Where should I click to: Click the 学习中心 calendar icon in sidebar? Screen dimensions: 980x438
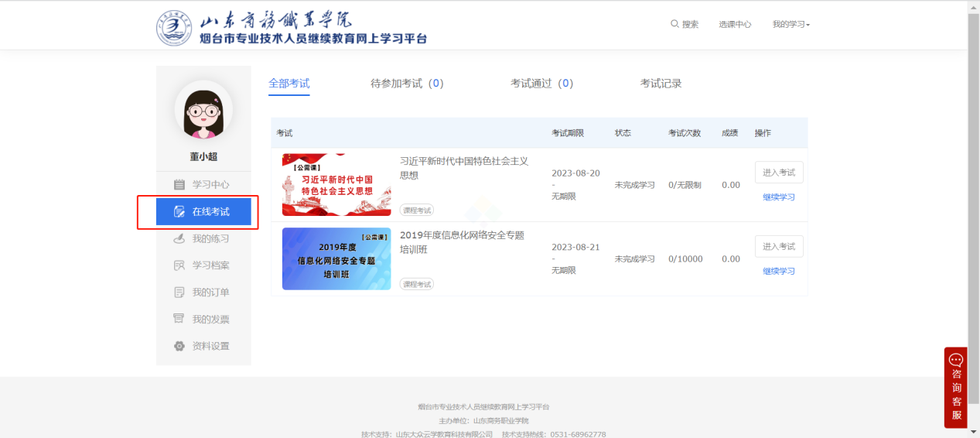click(x=179, y=185)
